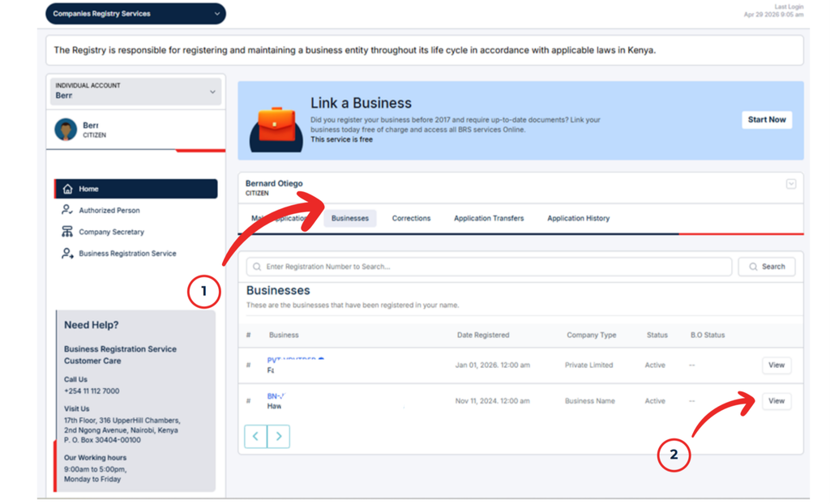
Task: View the Business Name row
Action: [776, 401]
